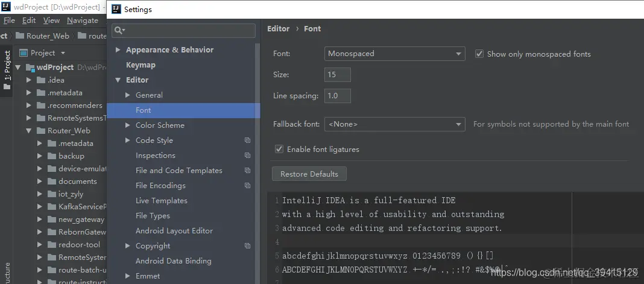Expand the Appearance & Behavior section

118,50
